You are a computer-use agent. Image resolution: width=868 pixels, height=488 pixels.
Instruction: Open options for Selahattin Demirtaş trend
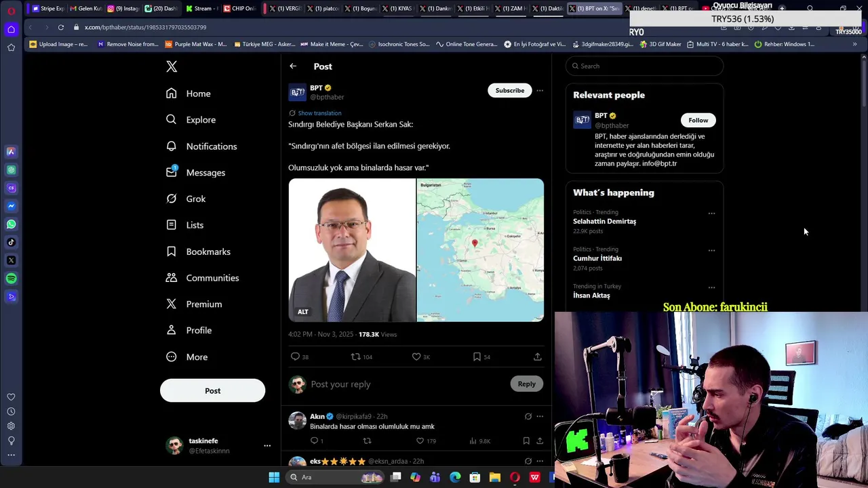point(711,213)
